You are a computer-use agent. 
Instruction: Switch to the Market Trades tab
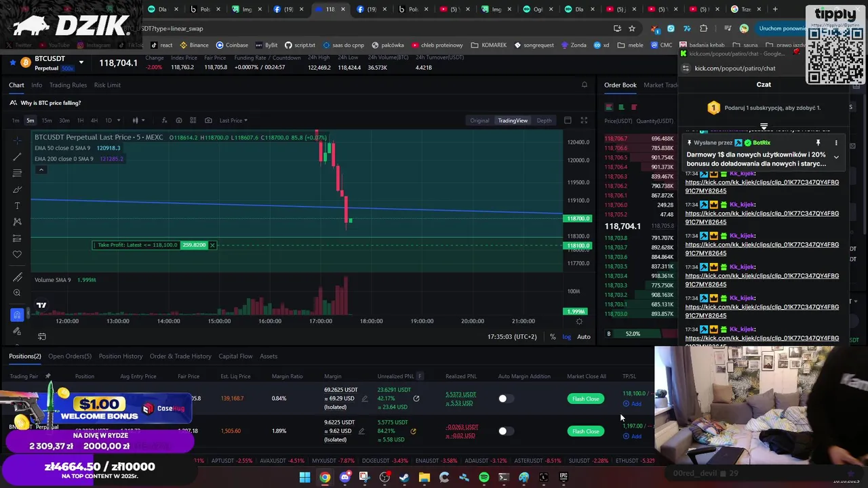pyautogui.click(x=662, y=85)
